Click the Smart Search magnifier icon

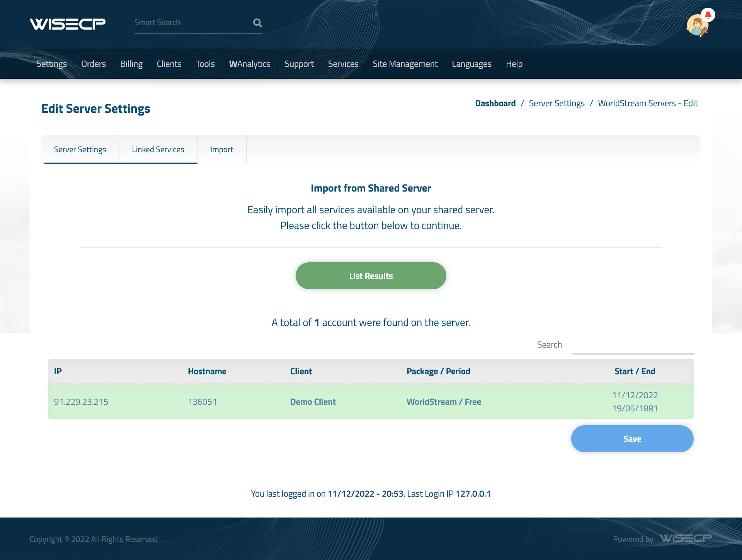[257, 22]
